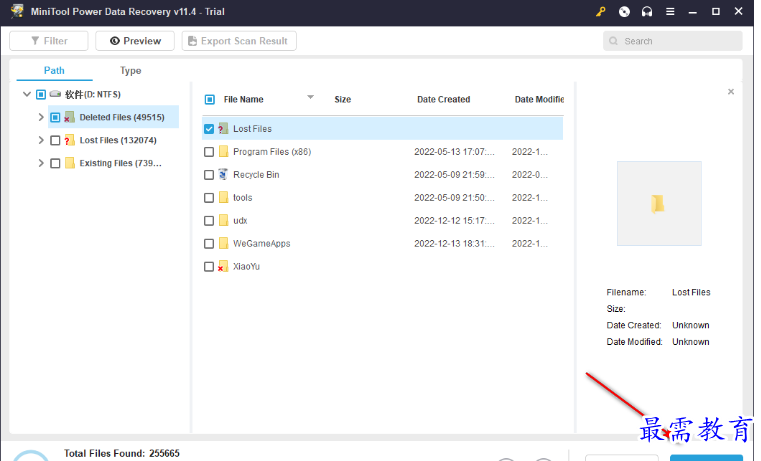This screenshot has height=461, width=761.
Task: Click the headset support icon
Action: click(x=647, y=12)
